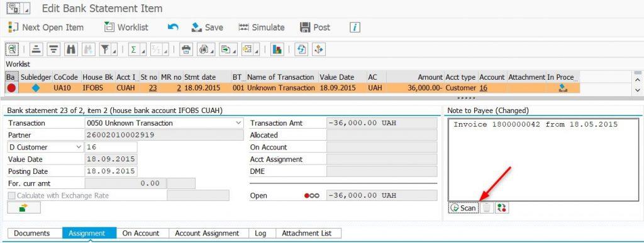
Task: Open the Worklist button
Action: click(126, 28)
